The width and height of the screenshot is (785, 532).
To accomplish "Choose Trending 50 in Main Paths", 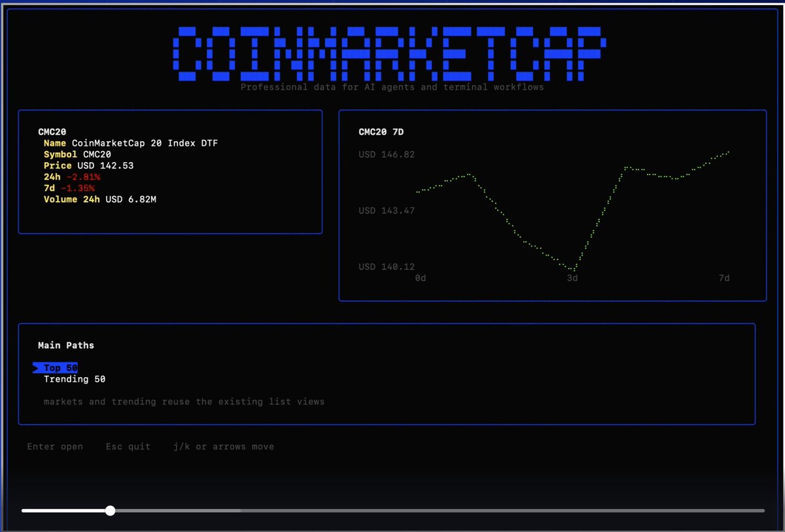I will [74, 379].
